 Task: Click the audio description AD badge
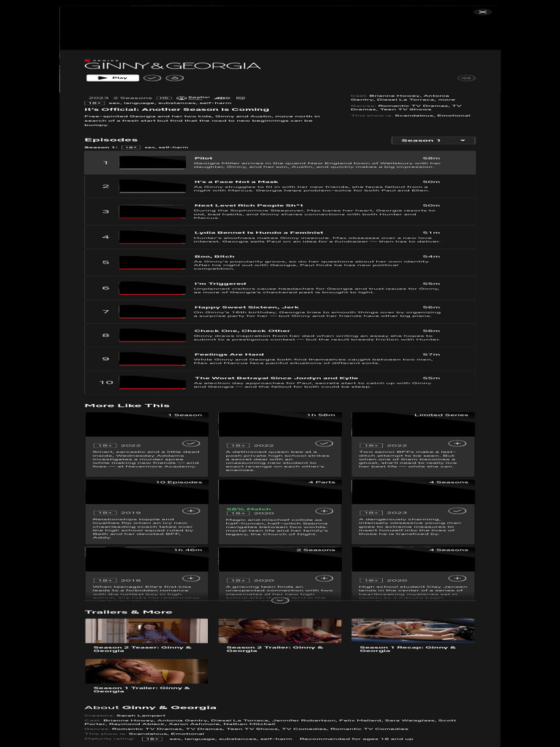point(222,98)
